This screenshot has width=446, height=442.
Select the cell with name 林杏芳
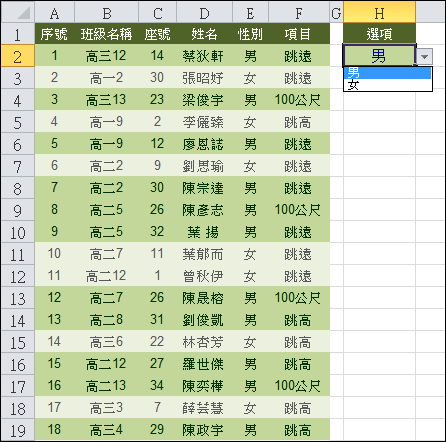point(204,342)
